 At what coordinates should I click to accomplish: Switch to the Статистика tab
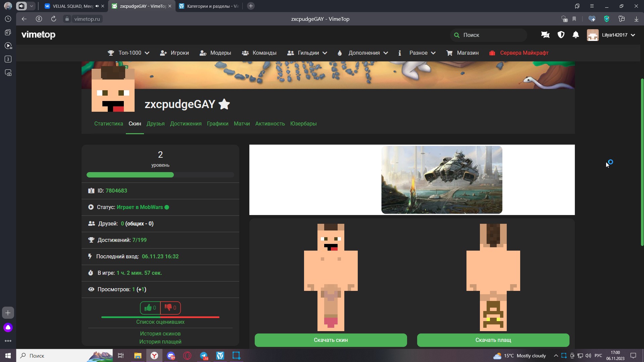coord(108,124)
